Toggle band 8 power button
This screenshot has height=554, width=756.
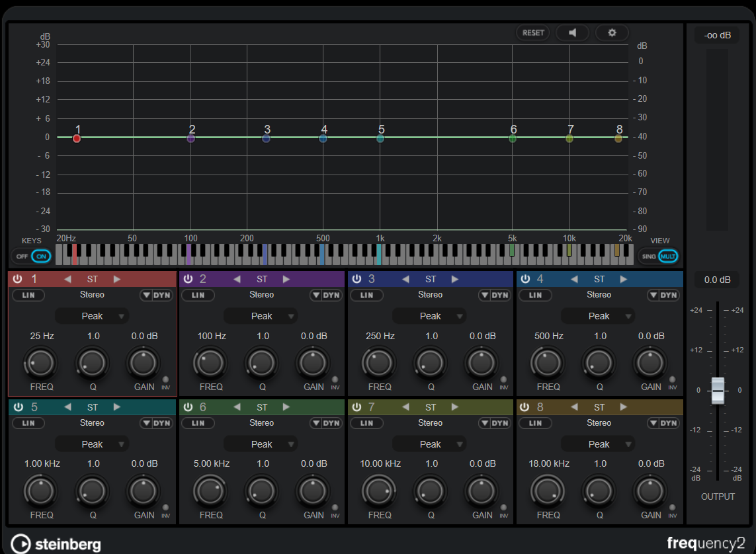525,407
